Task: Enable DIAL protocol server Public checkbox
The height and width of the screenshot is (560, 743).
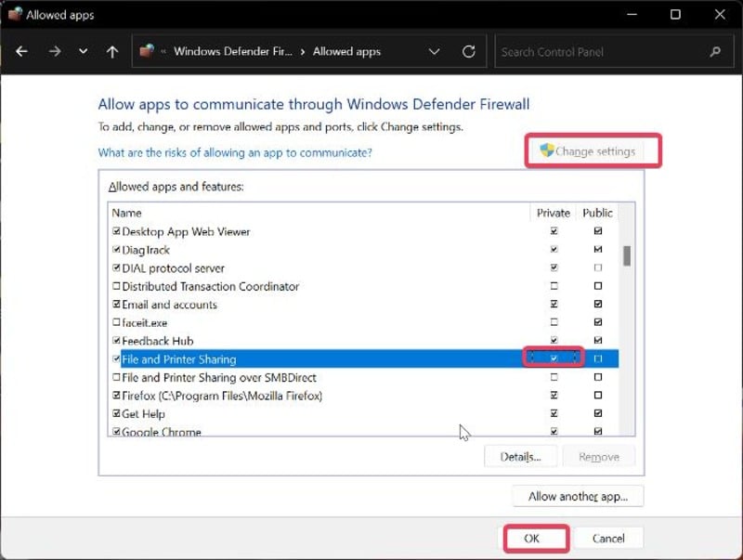Action: click(x=598, y=267)
